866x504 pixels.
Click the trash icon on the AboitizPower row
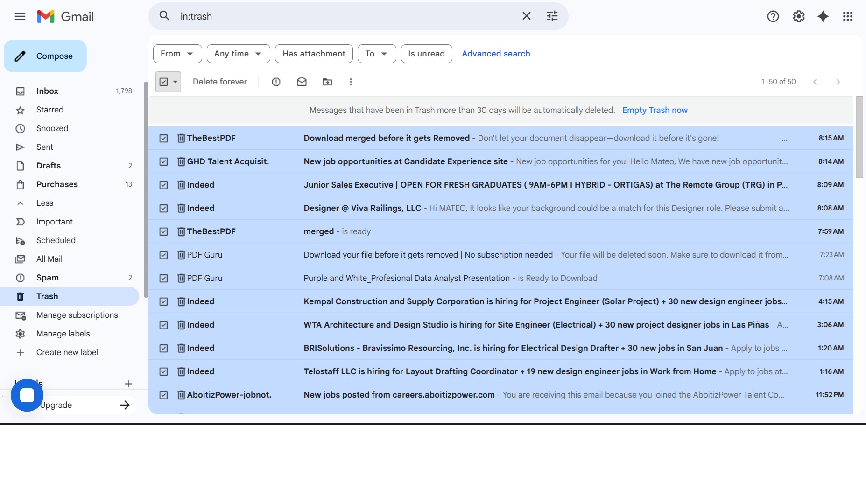coord(181,395)
